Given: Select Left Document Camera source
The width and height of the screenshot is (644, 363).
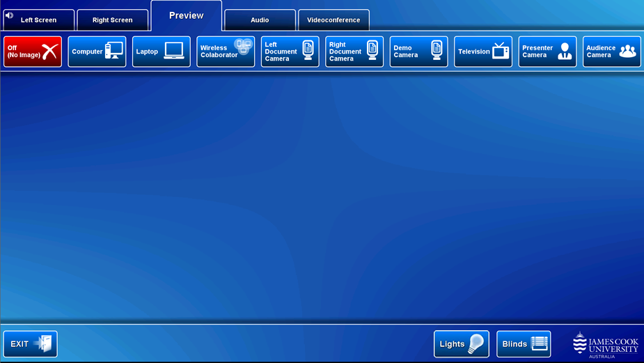Looking at the screenshot, I should point(290,52).
